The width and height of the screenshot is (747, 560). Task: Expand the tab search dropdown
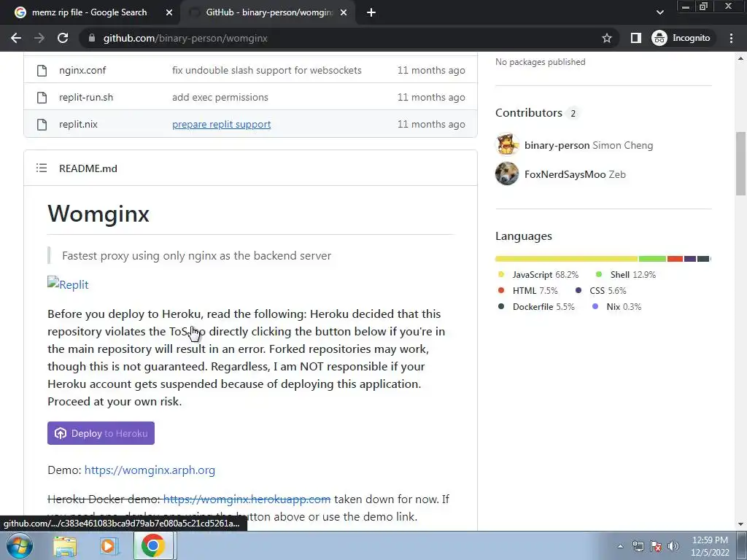(659, 12)
